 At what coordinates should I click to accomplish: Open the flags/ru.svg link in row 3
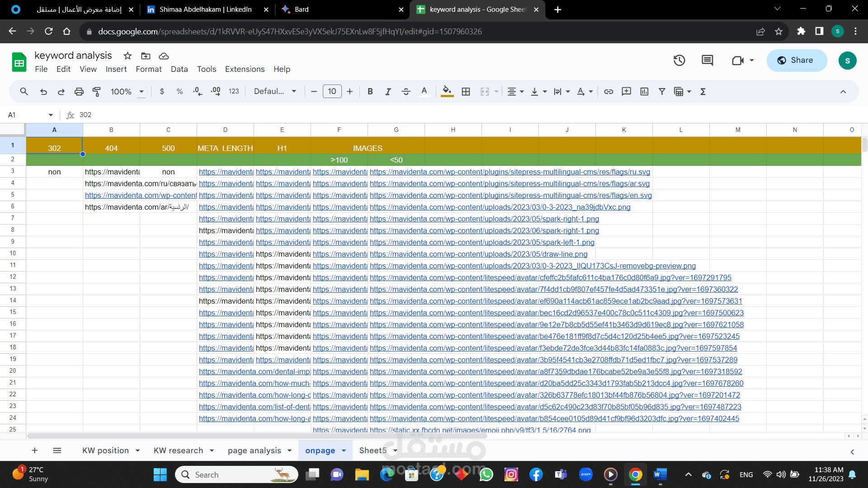[509, 172]
